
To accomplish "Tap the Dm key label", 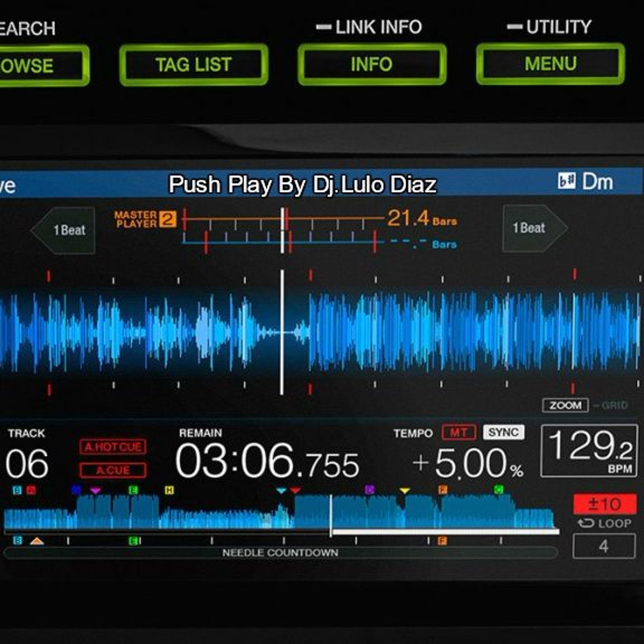I will [x=597, y=182].
